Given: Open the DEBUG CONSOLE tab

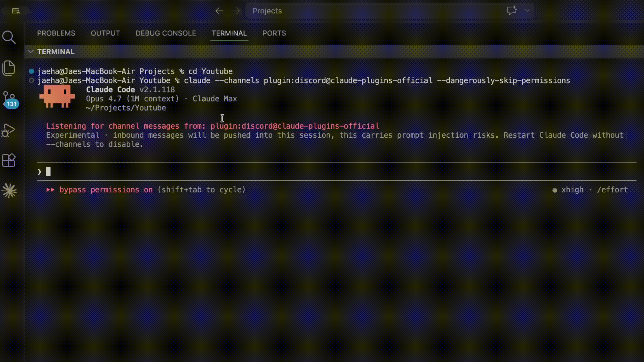Looking at the screenshot, I should pyautogui.click(x=166, y=33).
